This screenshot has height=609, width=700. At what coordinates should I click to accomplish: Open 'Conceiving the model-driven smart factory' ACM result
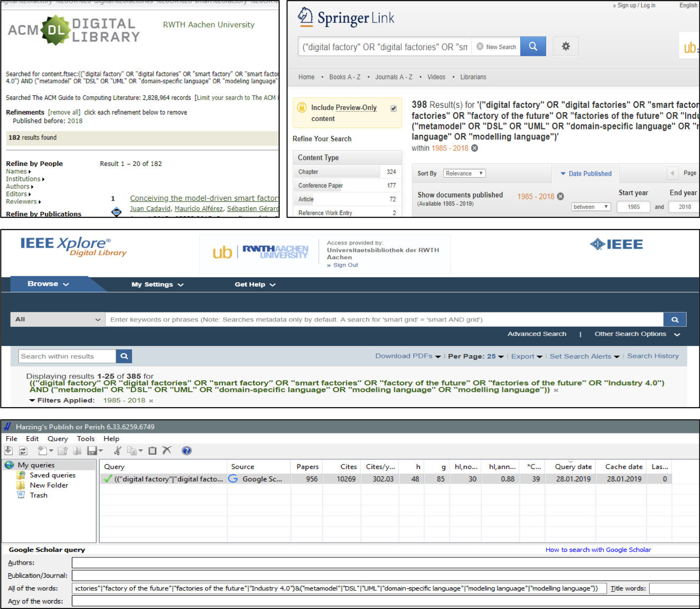pos(204,198)
